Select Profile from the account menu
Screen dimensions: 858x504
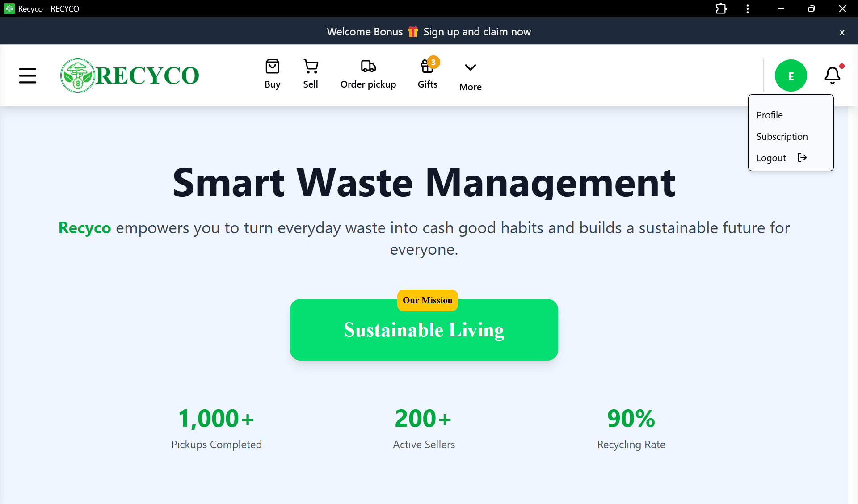770,115
